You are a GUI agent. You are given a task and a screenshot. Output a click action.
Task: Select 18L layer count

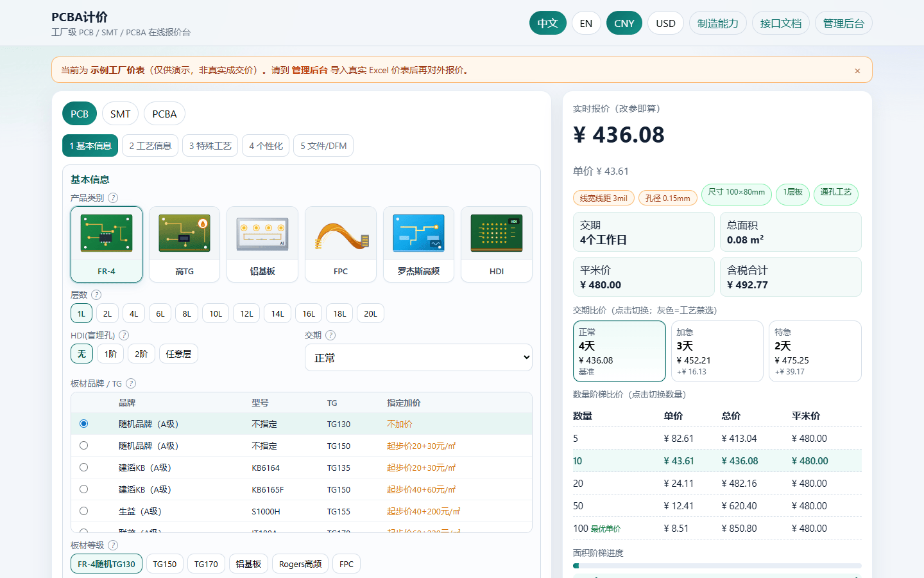(x=339, y=313)
